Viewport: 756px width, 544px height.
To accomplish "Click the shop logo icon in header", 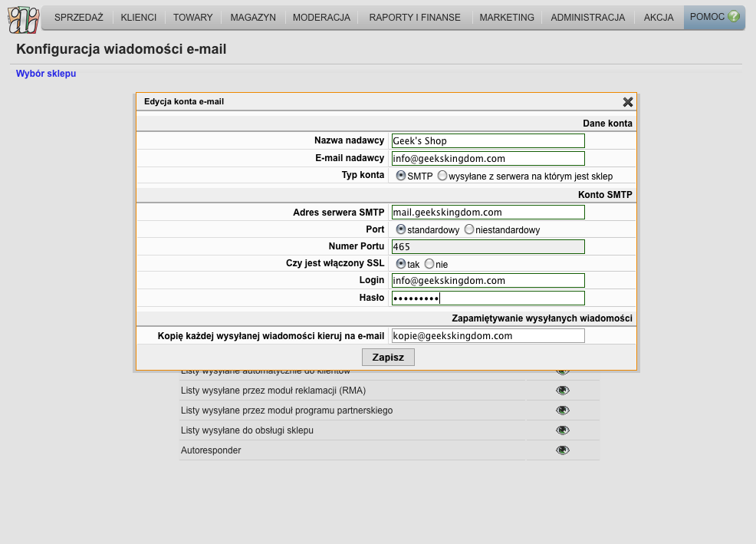I will pos(23,19).
